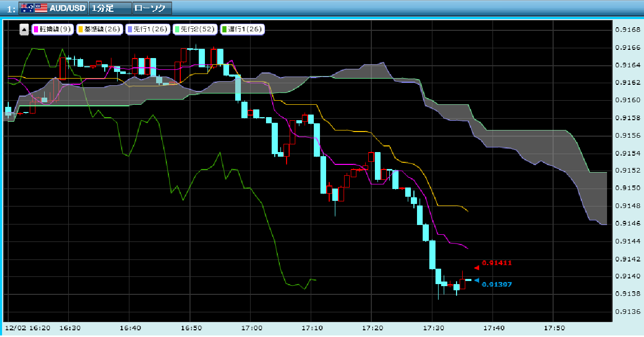644x337 pixels.
Task: Click the 17:00 time axis label
Action: [251, 328]
